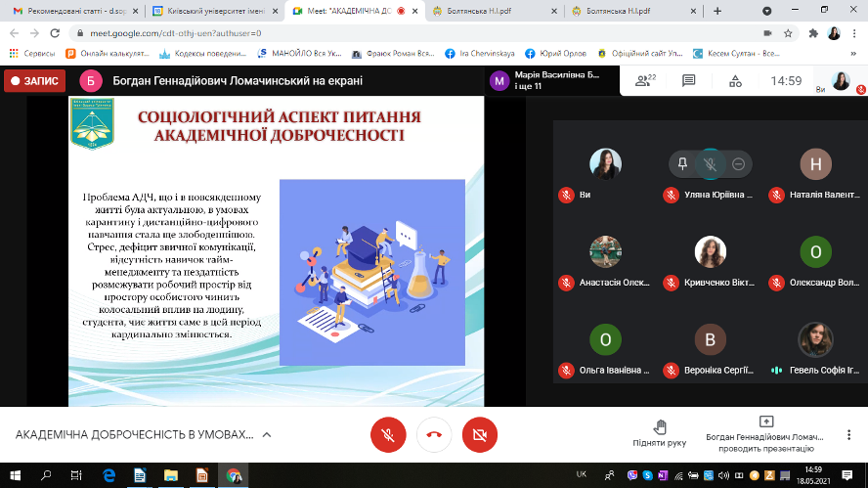
Task: Go back with the browser back arrow
Action: tap(15, 33)
